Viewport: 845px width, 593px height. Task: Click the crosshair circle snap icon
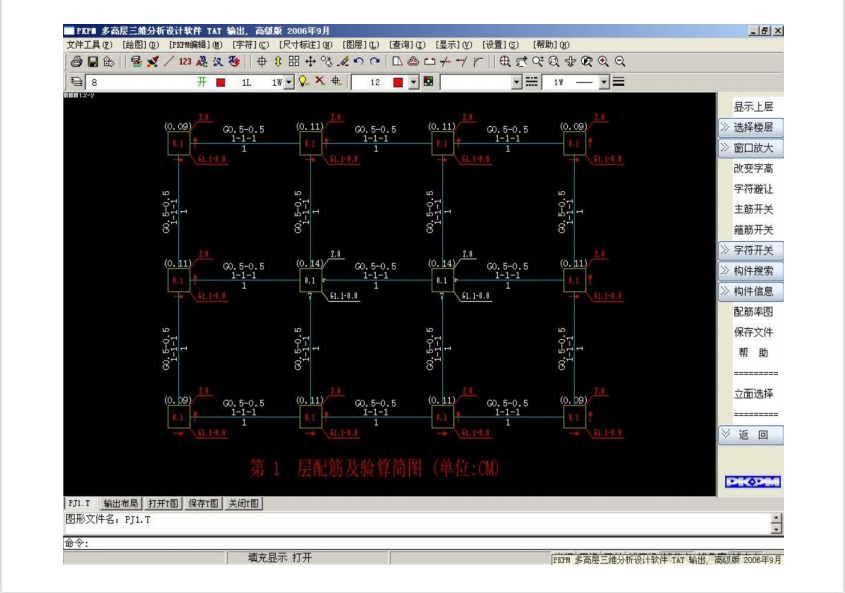(261, 61)
